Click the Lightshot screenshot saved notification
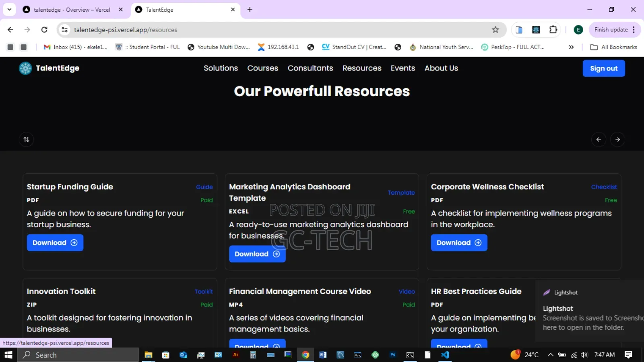 (590, 311)
